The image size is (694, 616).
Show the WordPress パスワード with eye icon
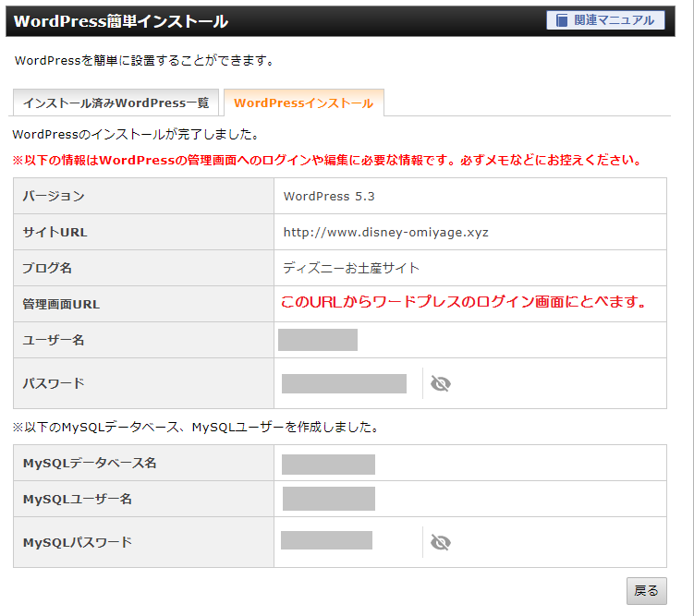[441, 383]
